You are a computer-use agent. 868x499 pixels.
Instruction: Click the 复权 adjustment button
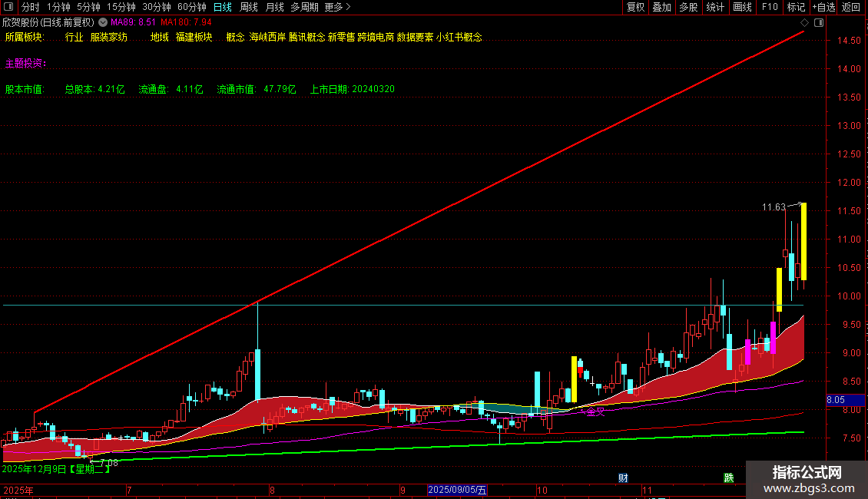click(x=635, y=7)
